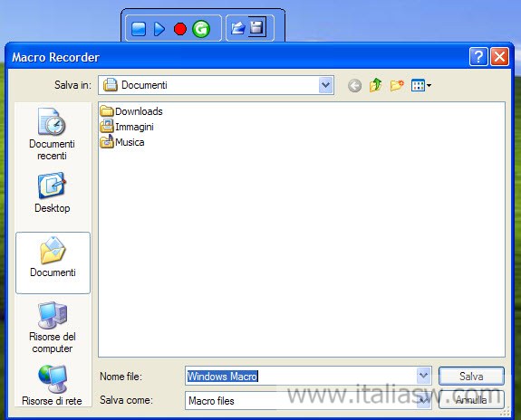This screenshot has width=521, height=420.
Task: Click the open macro file icon
Action: (x=238, y=29)
